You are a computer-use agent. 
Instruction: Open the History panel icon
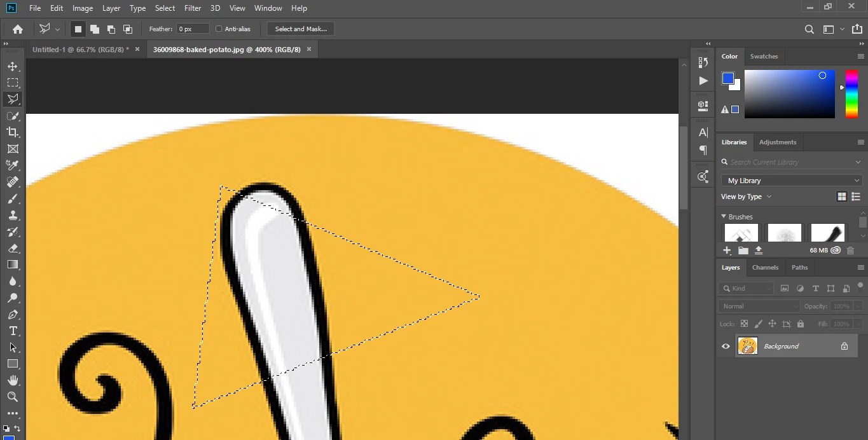[x=703, y=62]
